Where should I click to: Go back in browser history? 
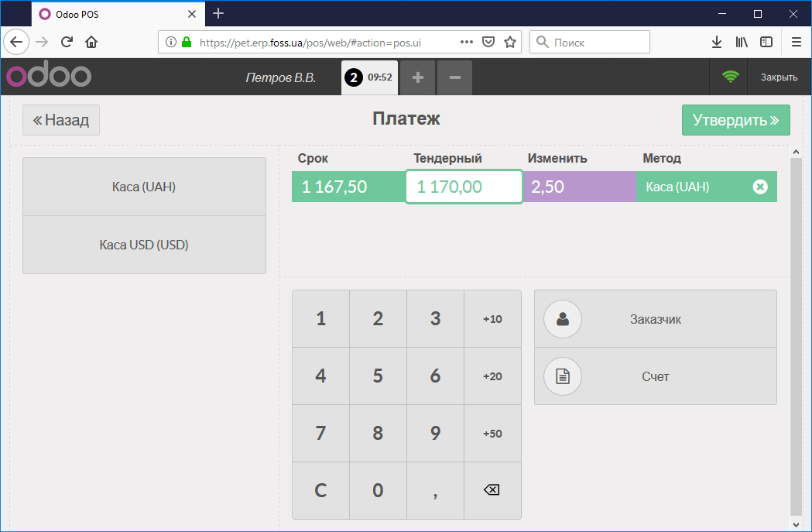tap(16, 42)
